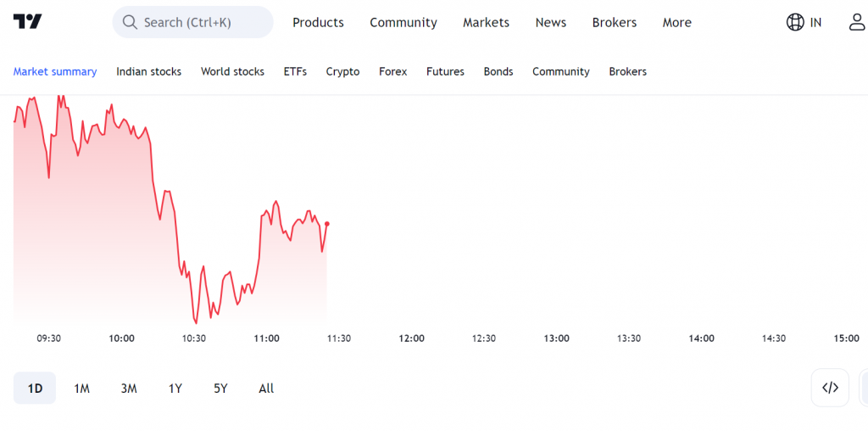Click the 10:30 time axis label
This screenshot has width=868, height=431.
tap(194, 339)
